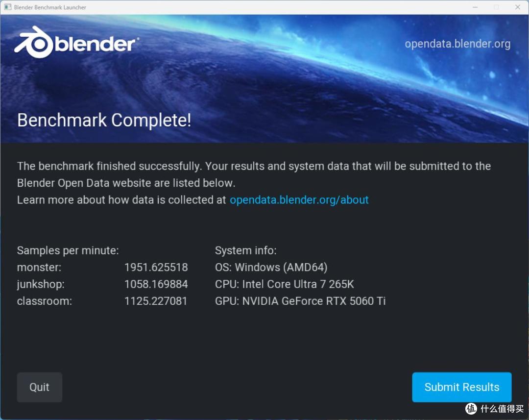Click the Blender Benchmark Launcher title bar icon
Screen dimensions: 529x420
pos(7,7)
